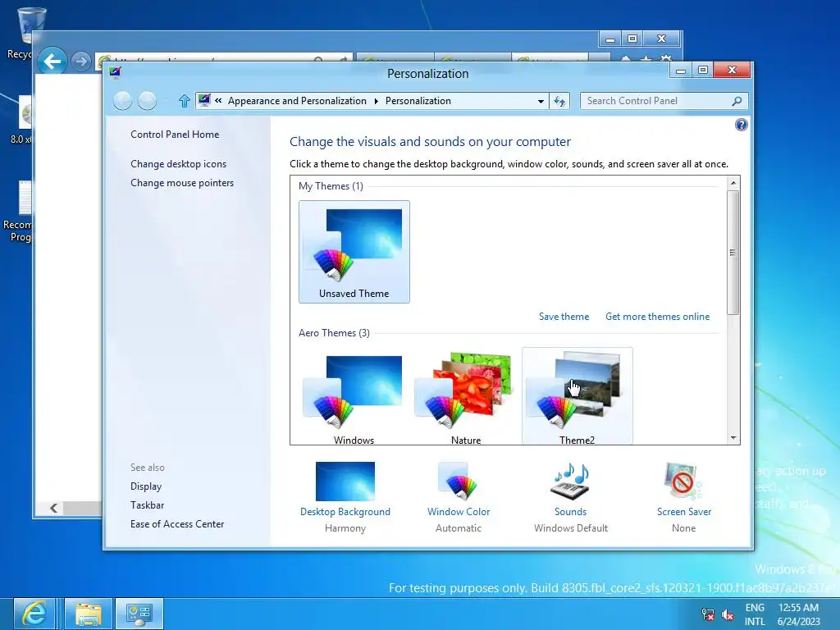
Task: Click the Control Panel taskbar button
Action: 139,614
